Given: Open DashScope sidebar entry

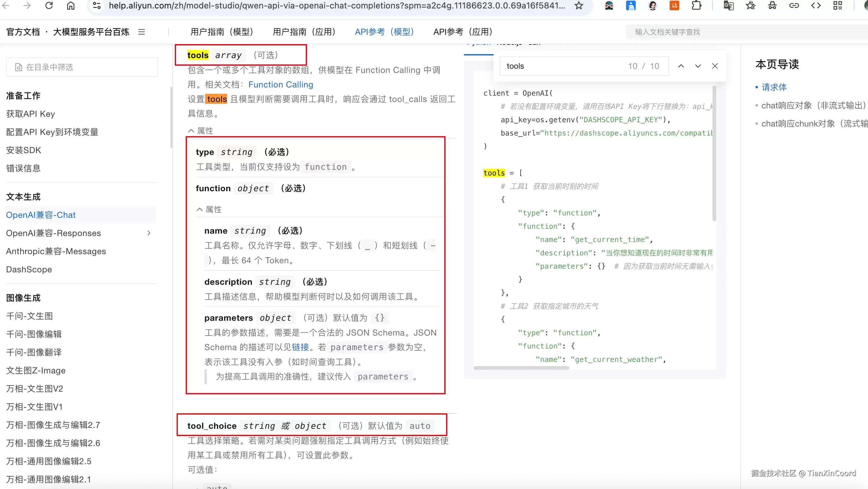Looking at the screenshot, I should point(29,269).
